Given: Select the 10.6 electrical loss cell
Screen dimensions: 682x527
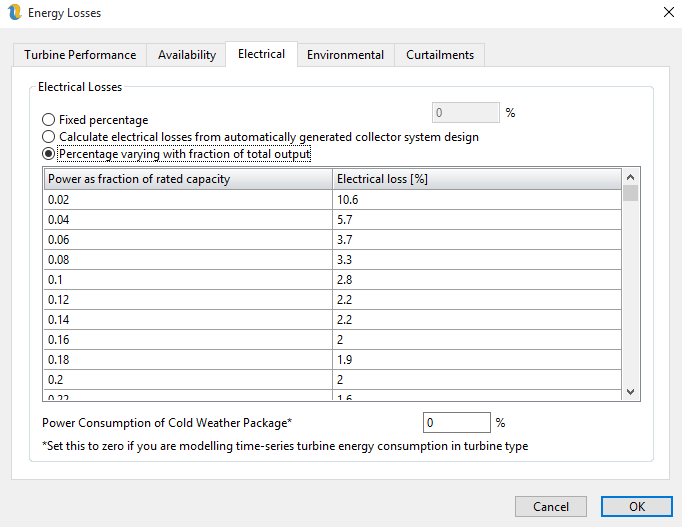Looking at the screenshot, I should coord(477,199).
